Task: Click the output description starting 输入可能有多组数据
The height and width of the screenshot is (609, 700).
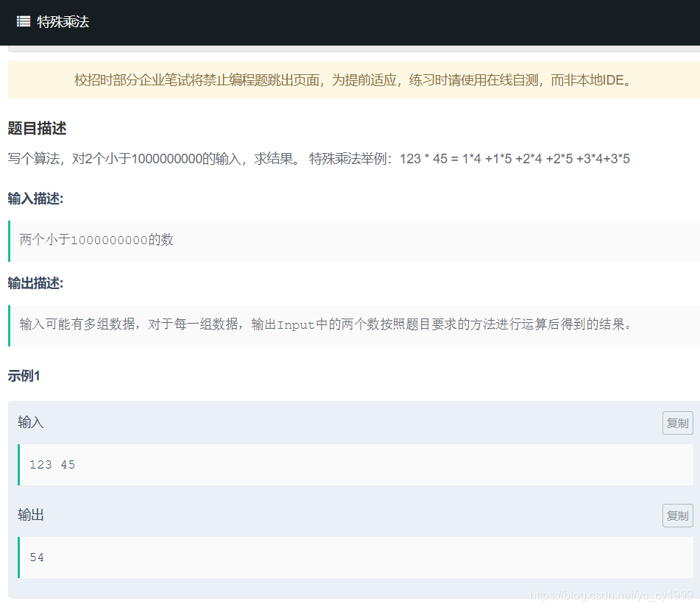Action: tap(325, 324)
